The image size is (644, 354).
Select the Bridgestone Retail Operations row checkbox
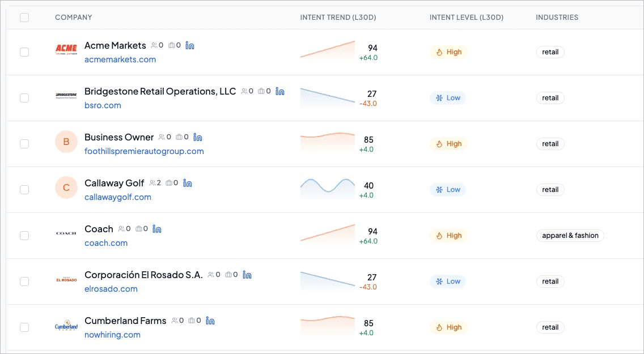point(24,98)
